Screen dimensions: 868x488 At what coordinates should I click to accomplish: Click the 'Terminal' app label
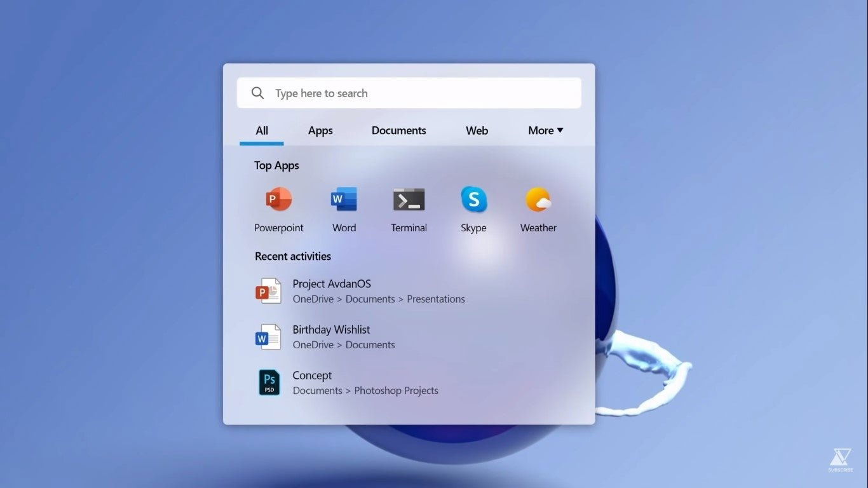(409, 228)
